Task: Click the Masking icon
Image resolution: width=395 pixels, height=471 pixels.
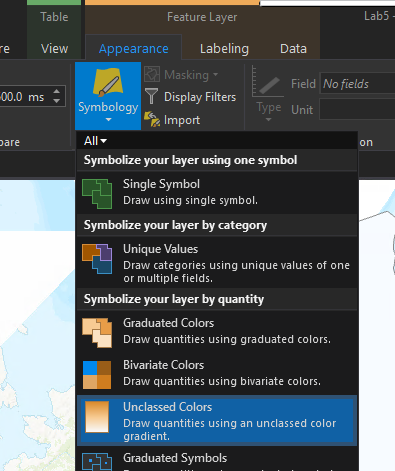Action: pos(152,74)
